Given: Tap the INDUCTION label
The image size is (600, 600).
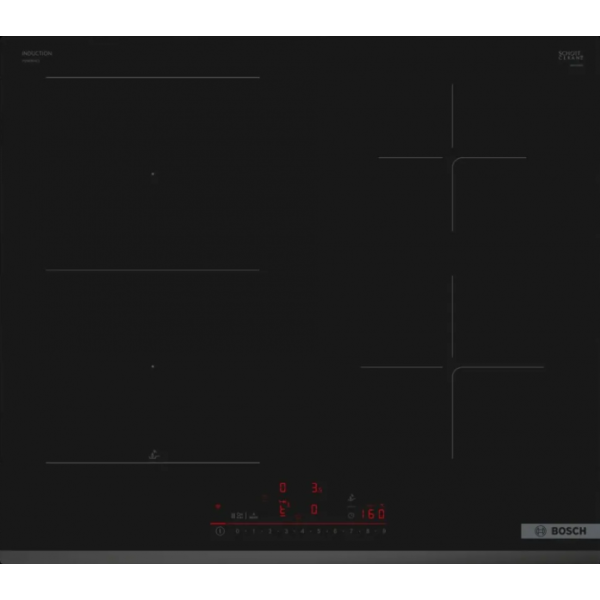Looking at the screenshot, I should pos(37,53).
